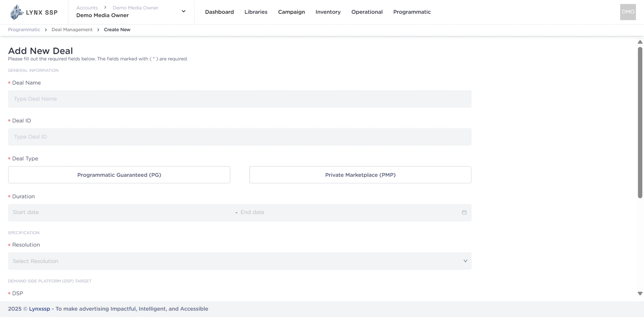
Task: Click the scrollbar up arrow
Action: (640, 42)
